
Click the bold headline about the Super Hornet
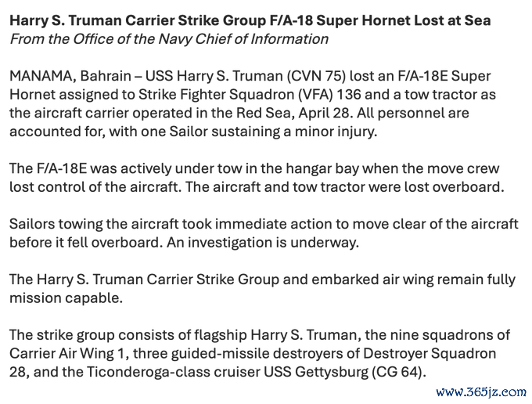250,21
